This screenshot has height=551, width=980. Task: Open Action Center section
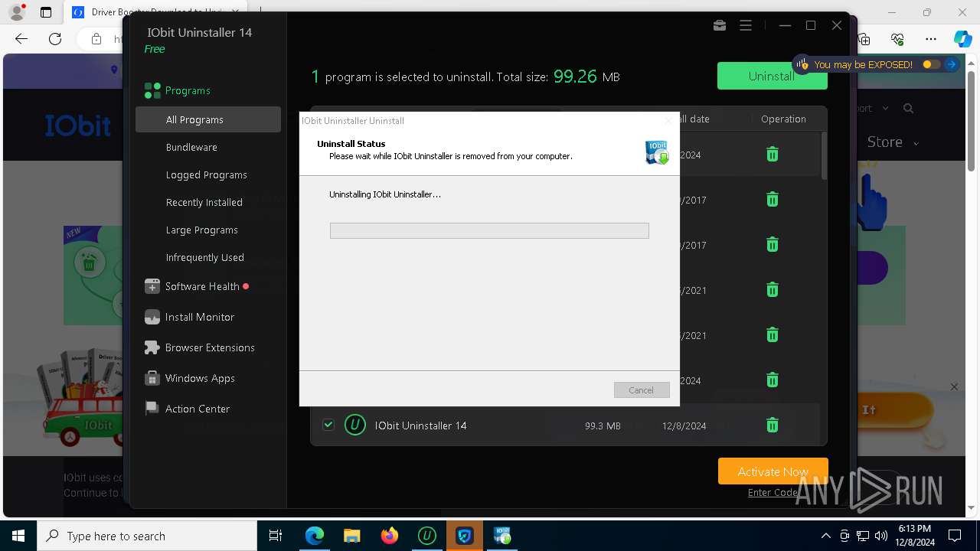[198, 409]
